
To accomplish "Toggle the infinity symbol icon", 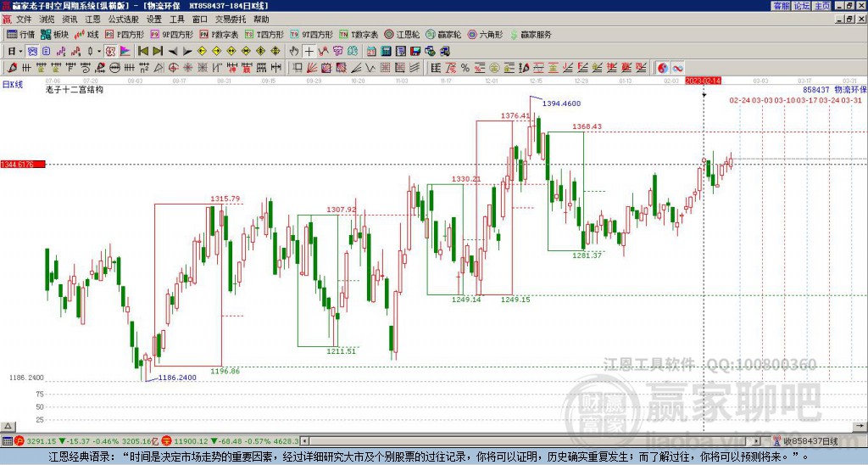I will [677, 68].
